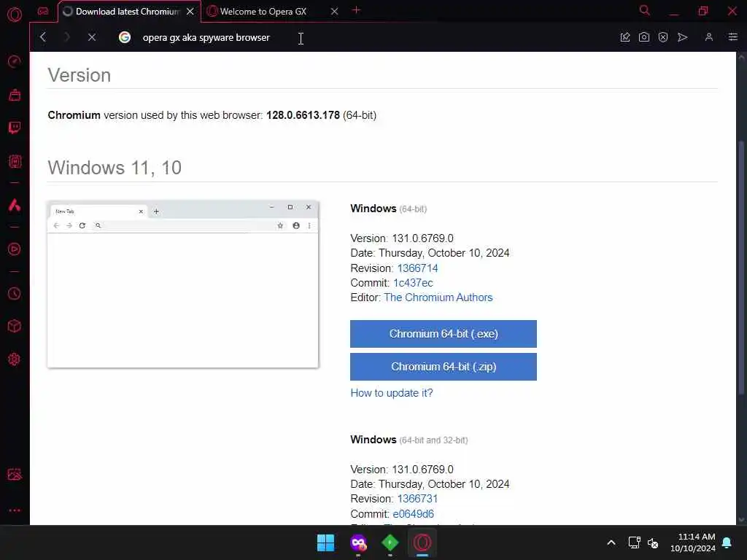Open the Opera menu logo
This screenshot has width=747, height=560.
pyautogui.click(x=15, y=14)
